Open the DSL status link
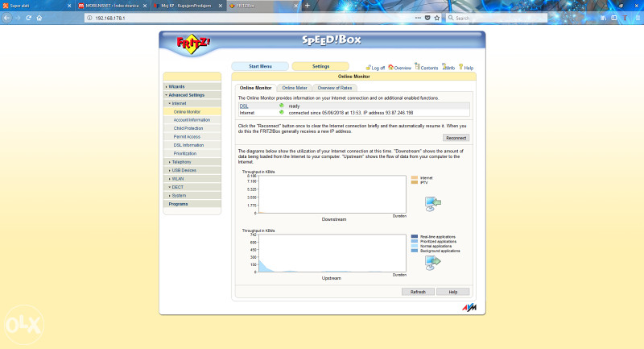The image size is (644, 349). click(x=244, y=106)
